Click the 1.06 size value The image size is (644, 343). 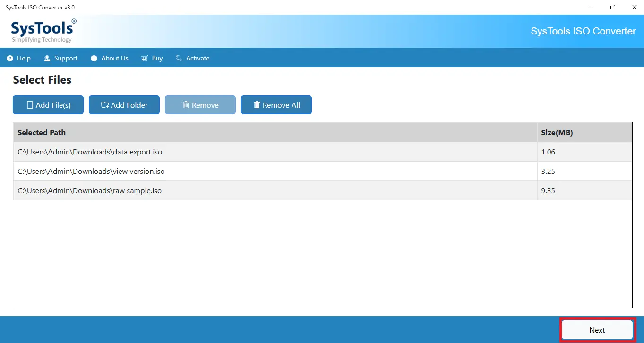pos(548,152)
